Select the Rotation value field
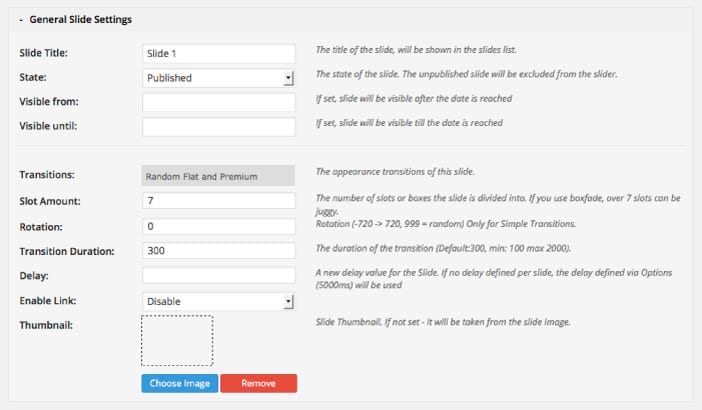The height and width of the screenshot is (410, 702). pos(219,226)
